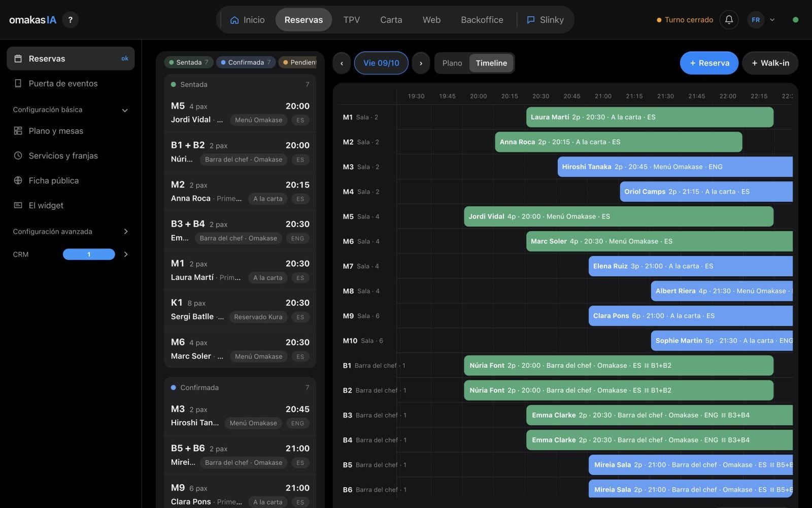Click the blue CRM count badge
The width and height of the screenshot is (812, 508).
[x=89, y=254]
